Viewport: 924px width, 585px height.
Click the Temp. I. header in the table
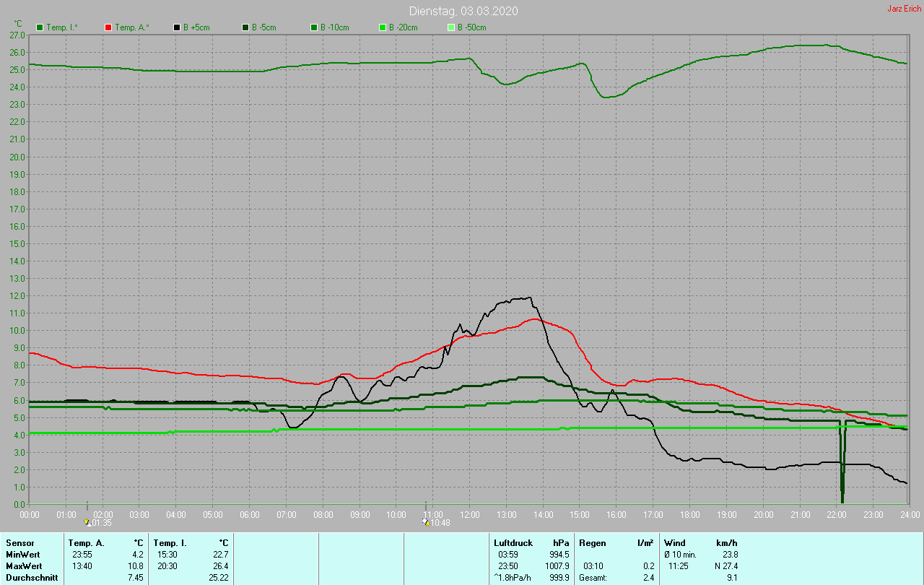170,542
